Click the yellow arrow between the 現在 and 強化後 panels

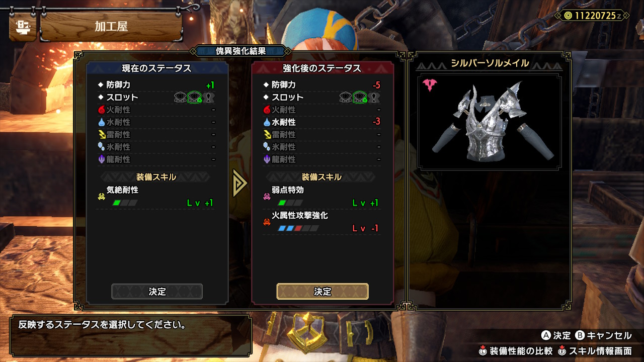click(239, 184)
